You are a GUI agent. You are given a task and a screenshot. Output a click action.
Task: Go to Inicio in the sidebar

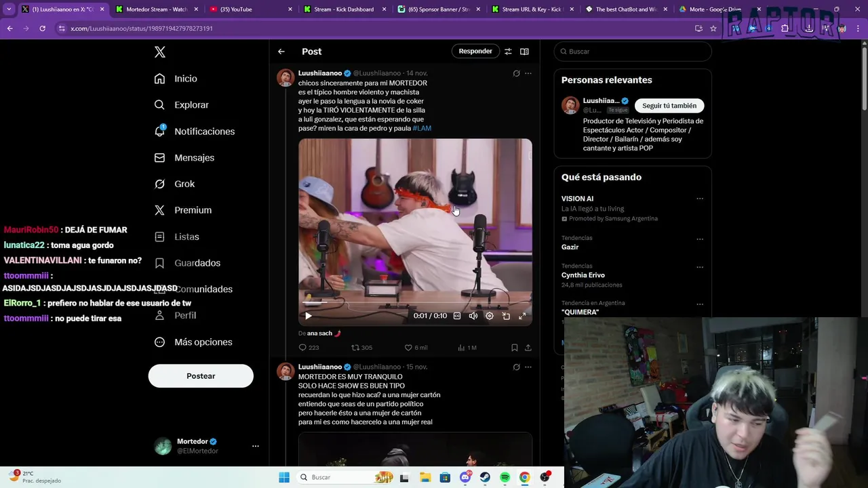176,79
